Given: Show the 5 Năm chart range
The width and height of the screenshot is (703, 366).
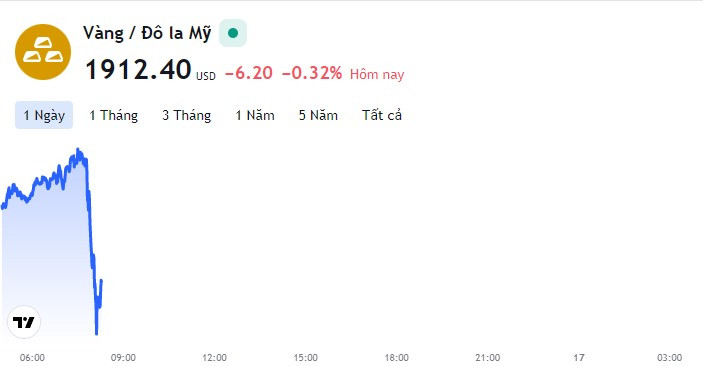Looking at the screenshot, I should 318,115.
